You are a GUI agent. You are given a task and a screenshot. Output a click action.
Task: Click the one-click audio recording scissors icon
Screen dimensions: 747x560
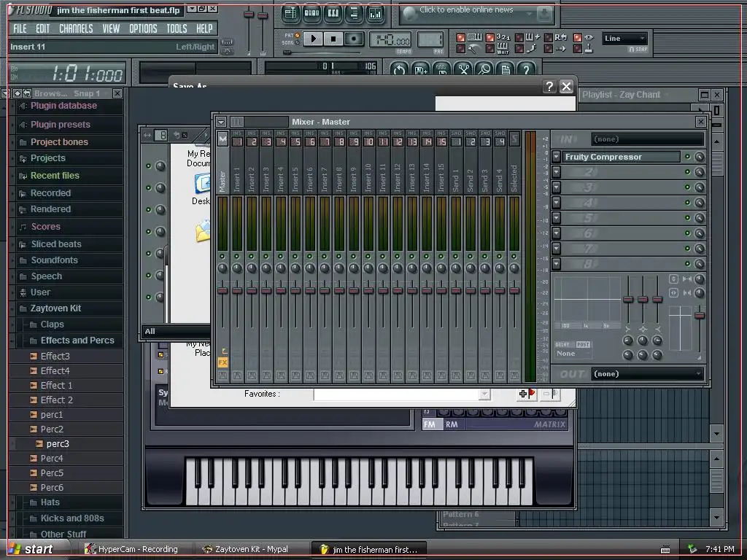click(463, 69)
